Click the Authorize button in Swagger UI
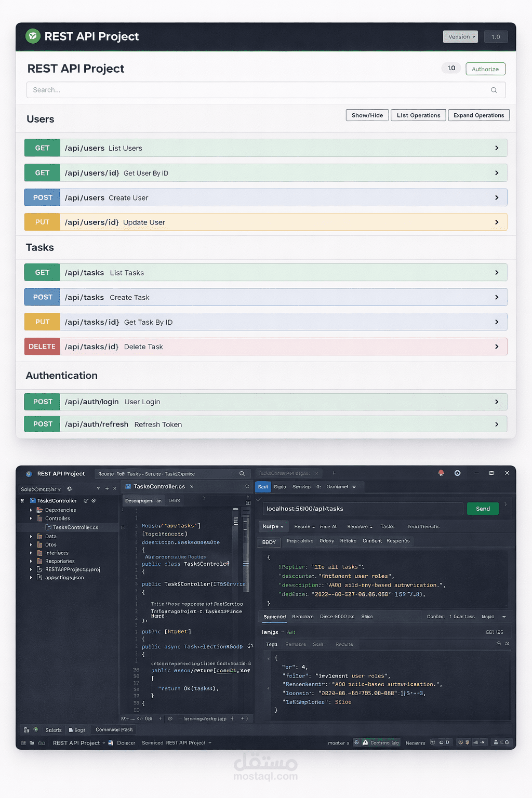Image resolution: width=532 pixels, height=798 pixels. (x=485, y=69)
